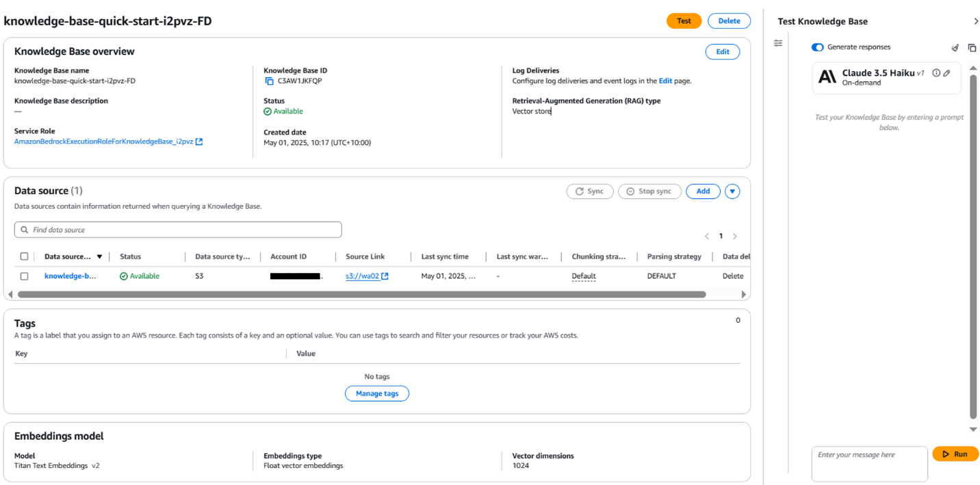Check the knowledge-b... data source row checkbox
The height and width of the screenshot is (485, 980).
tap(25, 276)
